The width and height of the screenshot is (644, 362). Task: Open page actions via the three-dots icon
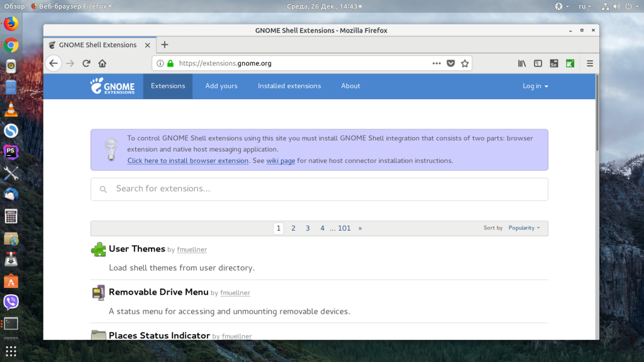(x=436, y=63)
